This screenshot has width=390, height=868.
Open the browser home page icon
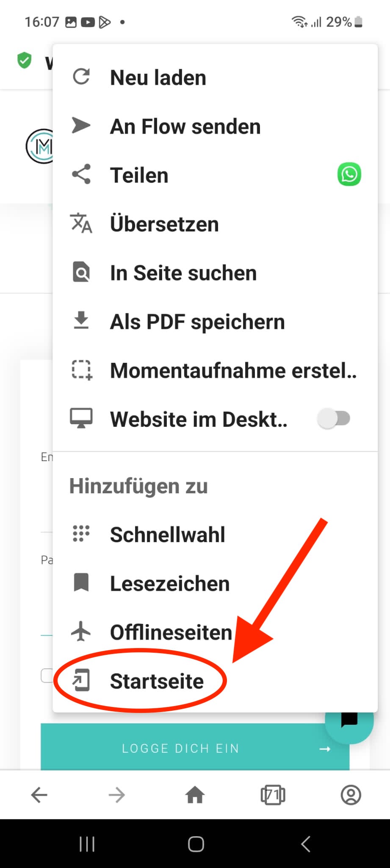click(x=195, y=795)
